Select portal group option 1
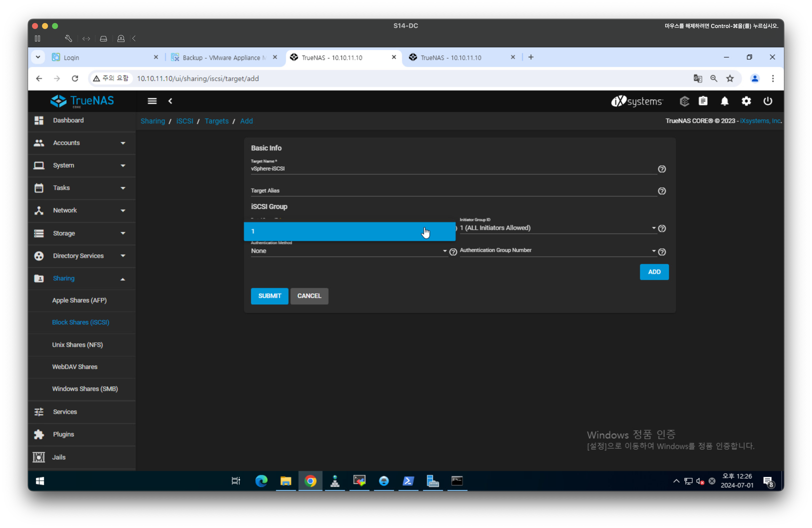The width and height of the screenshot is (812, 528). (349, 231)
